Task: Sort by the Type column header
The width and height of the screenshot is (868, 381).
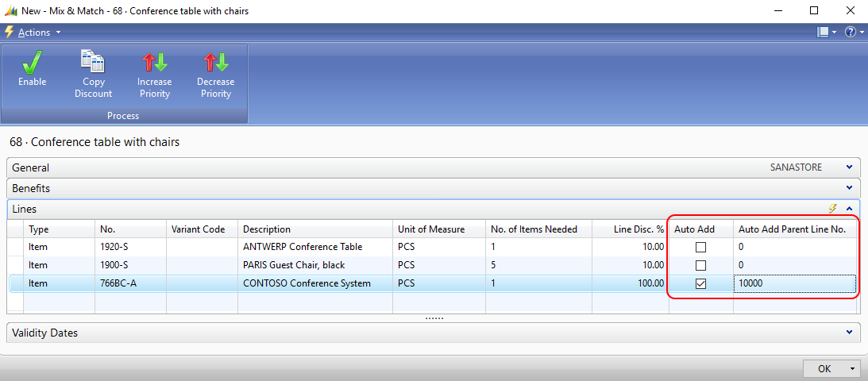Action: [60, 229]
